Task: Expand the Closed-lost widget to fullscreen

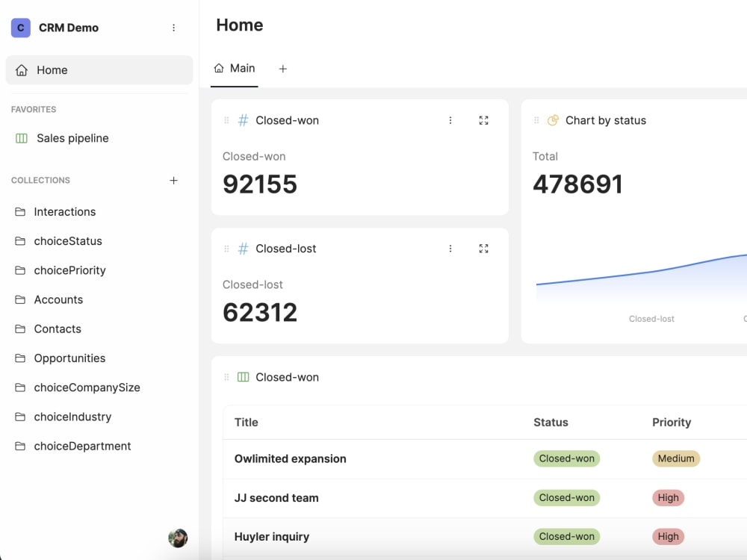Action: click(x=483, y=248)
